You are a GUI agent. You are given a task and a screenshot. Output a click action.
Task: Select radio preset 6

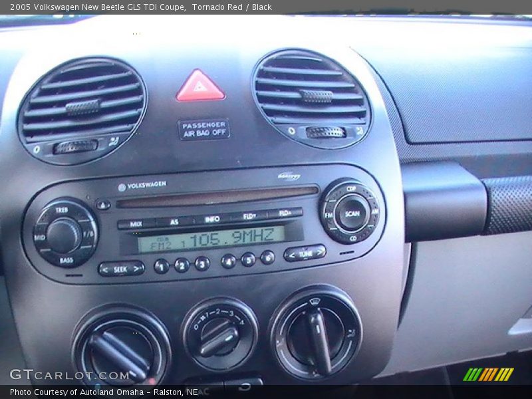(x=268, y=257)
